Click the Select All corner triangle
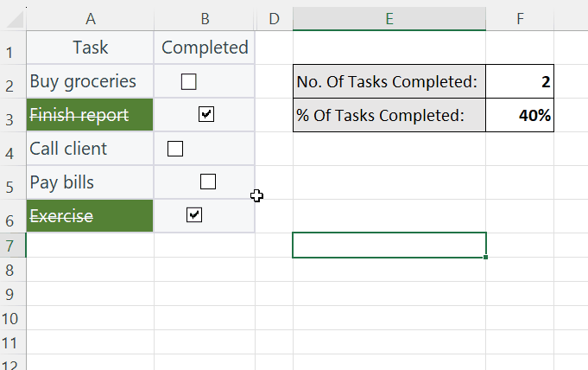 point(15,20)
